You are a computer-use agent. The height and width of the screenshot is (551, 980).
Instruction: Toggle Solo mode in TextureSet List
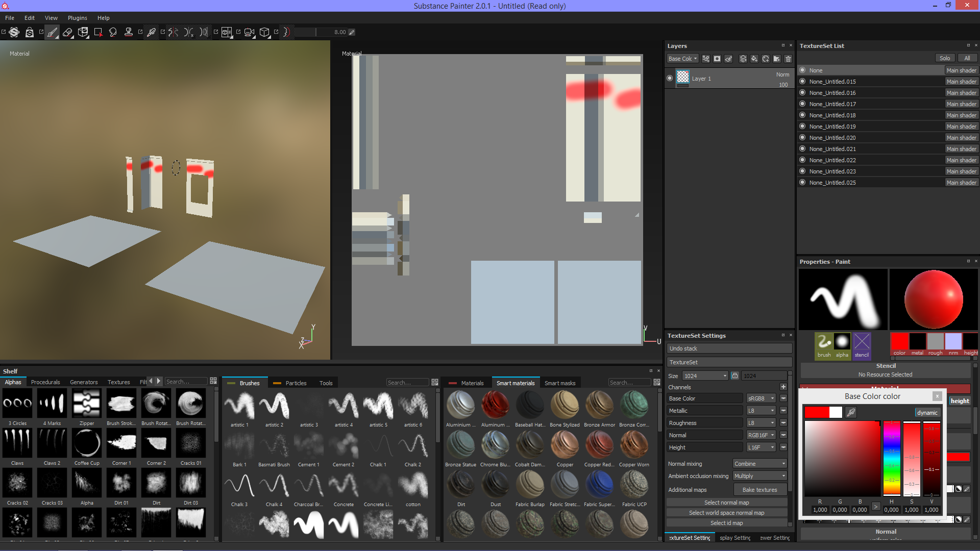[945, 58]
